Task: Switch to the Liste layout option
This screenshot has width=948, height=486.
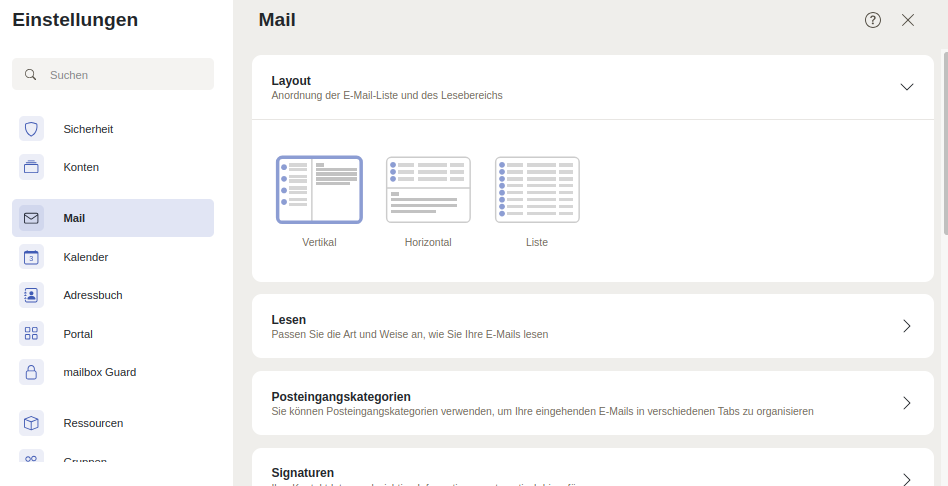Action: [537, 190]
